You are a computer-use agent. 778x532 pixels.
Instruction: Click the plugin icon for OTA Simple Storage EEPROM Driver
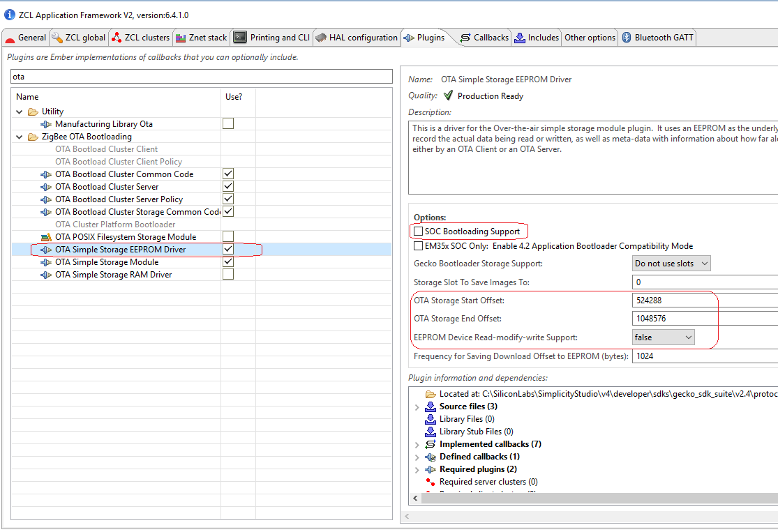pyautogui.click(x=45, y=250)
